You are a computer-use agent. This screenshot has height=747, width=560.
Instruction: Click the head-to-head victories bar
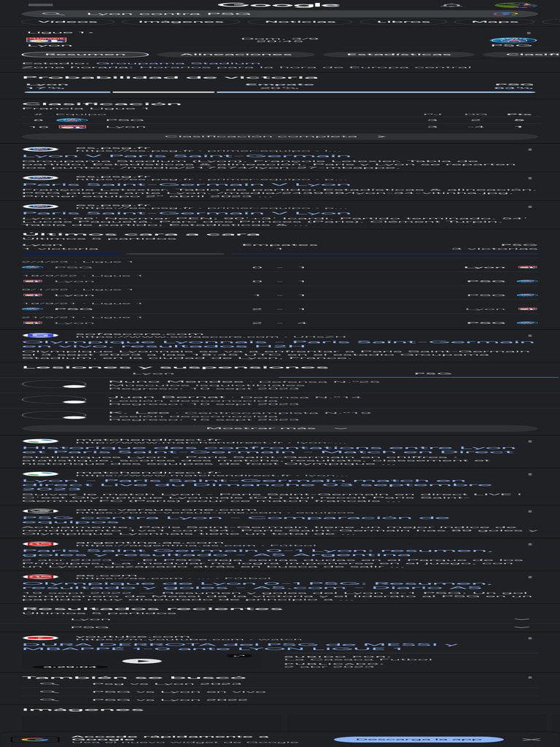click(280, 254)
